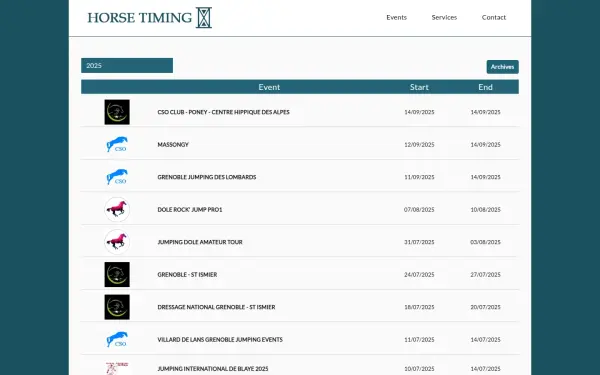Screen dimensions: 600x375
Task: Open the Events menu item
Action: [396, 17]
